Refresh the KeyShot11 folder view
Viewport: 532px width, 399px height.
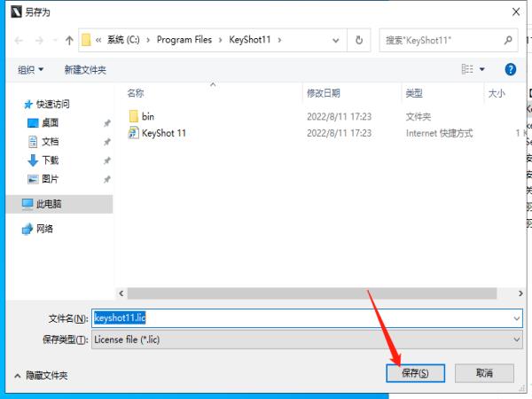359,40
